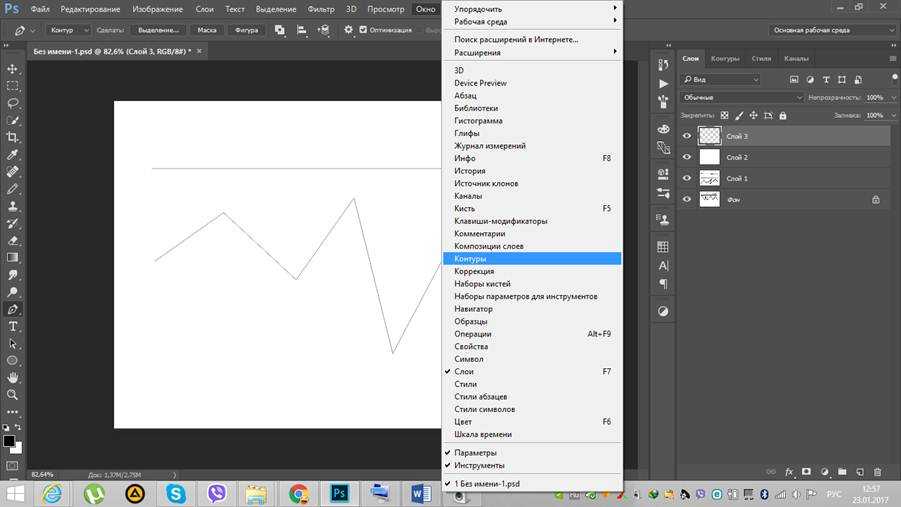Click the Маска button
This screenshot has height=507, width=901.
point(206,30)
